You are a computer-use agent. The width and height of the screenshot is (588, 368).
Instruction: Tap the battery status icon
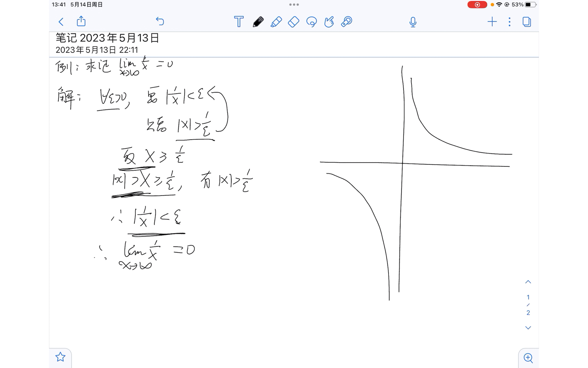click(531, 5)
